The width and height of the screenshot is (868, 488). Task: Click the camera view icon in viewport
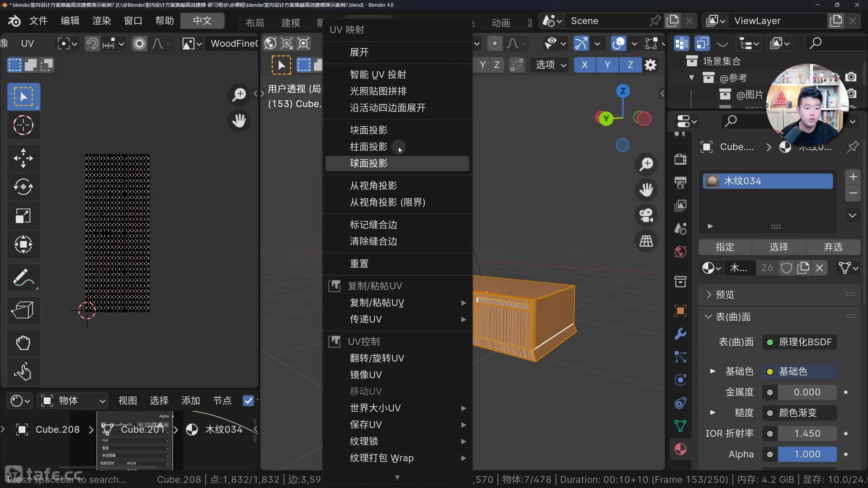pyautogui.click(x=646, y=215)
